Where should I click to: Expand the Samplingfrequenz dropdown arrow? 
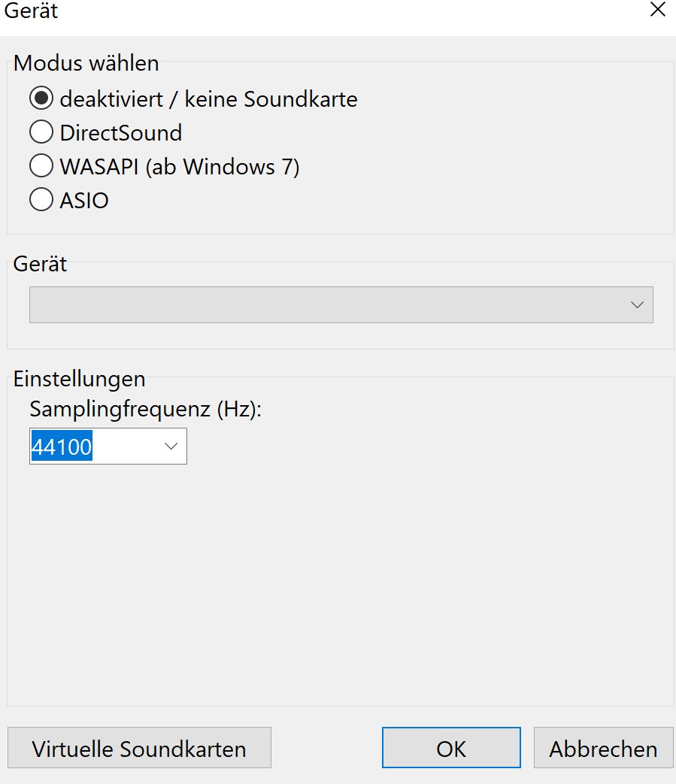(171, 446)
